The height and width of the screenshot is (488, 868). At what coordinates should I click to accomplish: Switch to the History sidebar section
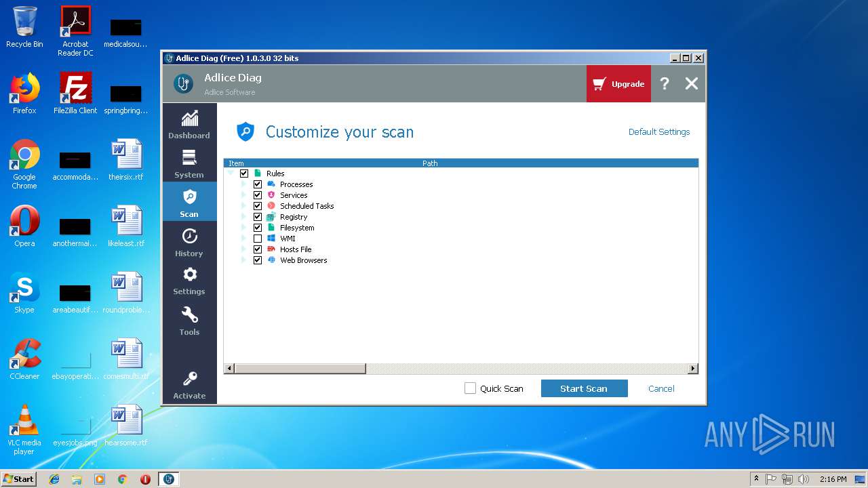click(189, 242)
